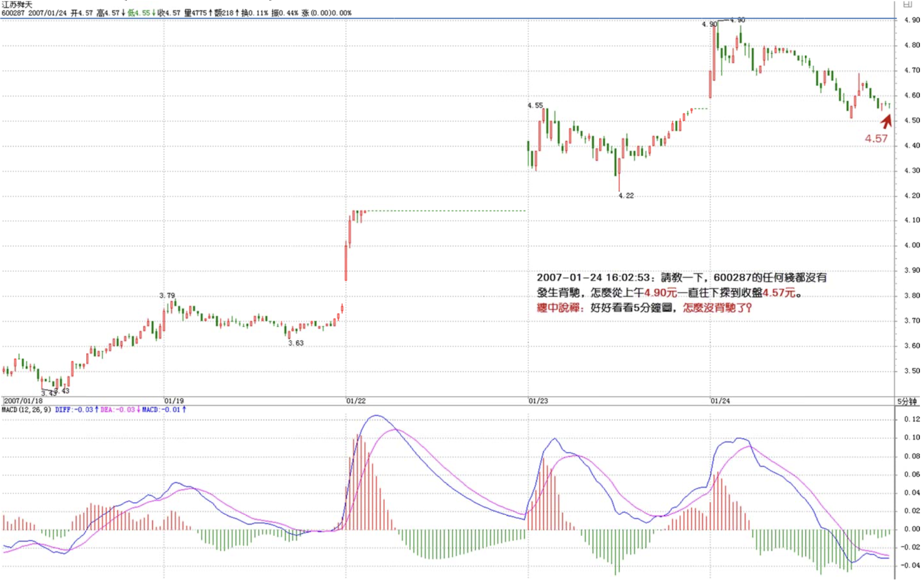The image size is (924, 581).
Task: Click the blue up arrow after DIFF value
Action: click(96, 409)
